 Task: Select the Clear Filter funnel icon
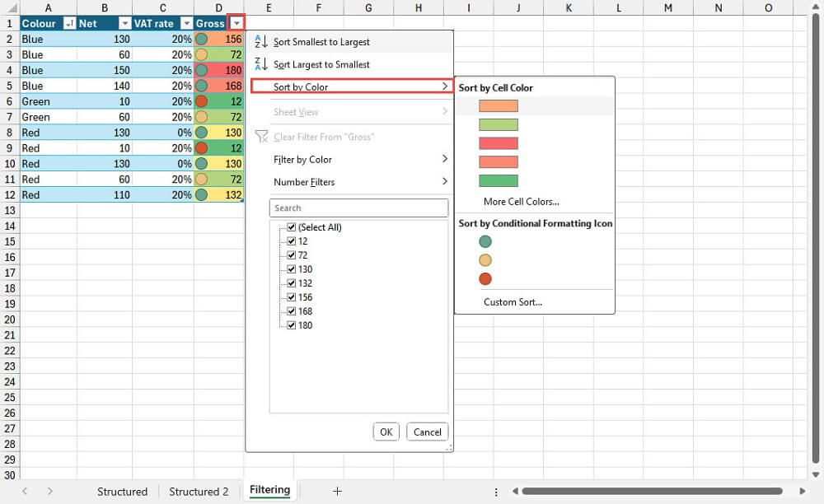pyautogui.click(x=262, y=136)
